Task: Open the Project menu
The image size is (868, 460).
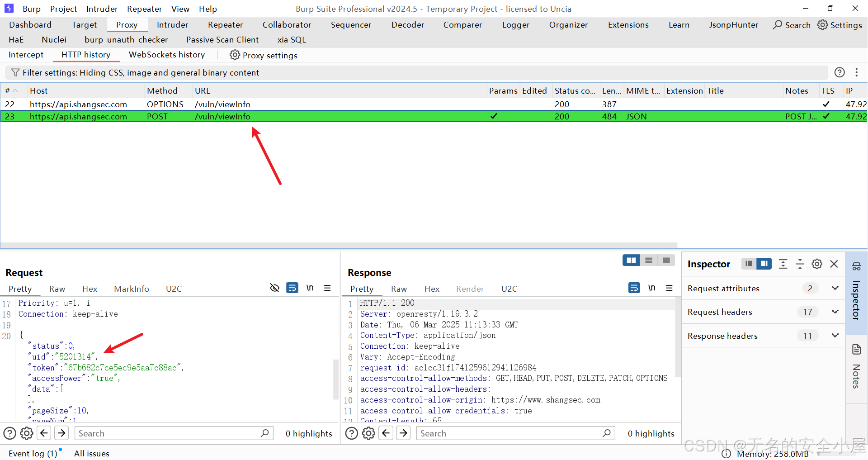Action: (x=63, y=9)
